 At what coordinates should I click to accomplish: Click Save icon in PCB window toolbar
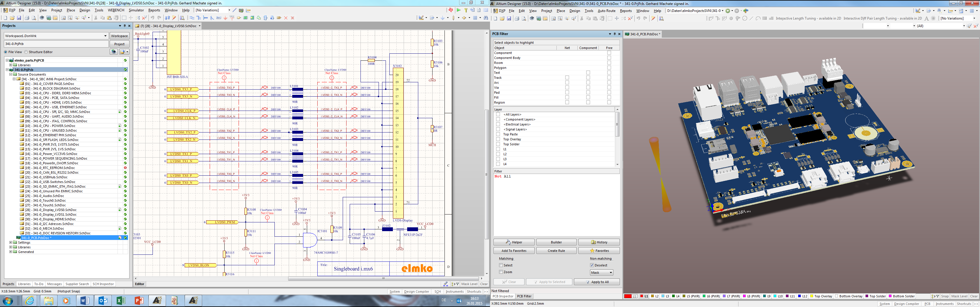[x=509, y=19]
